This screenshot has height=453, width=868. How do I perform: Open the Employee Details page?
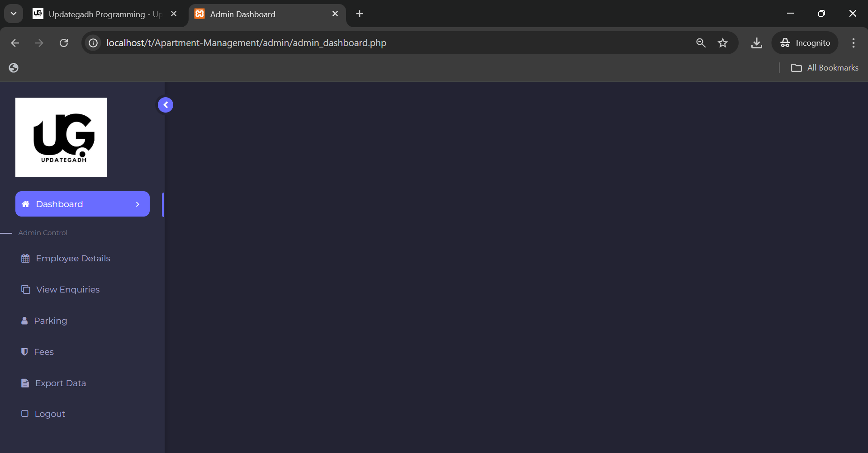(73, 258)
